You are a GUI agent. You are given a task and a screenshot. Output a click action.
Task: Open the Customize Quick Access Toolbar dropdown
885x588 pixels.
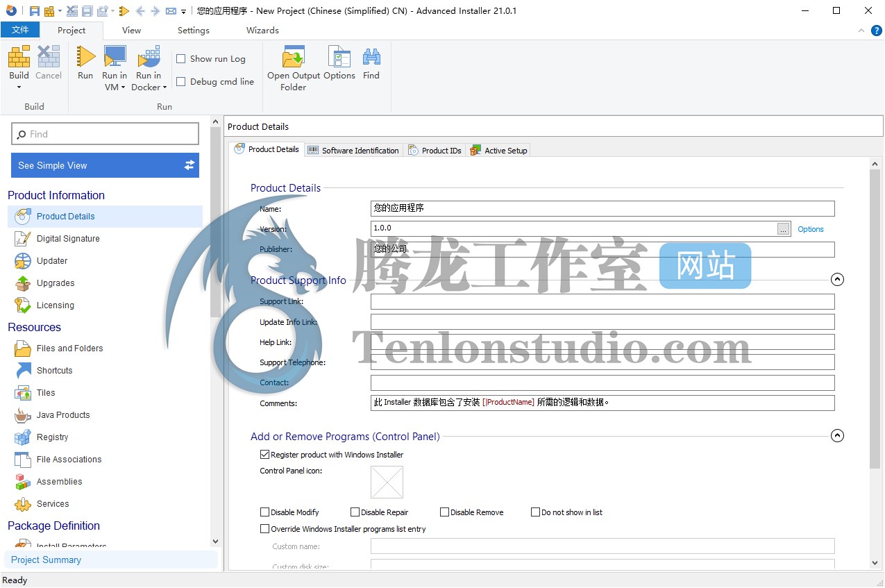point(183,12)
